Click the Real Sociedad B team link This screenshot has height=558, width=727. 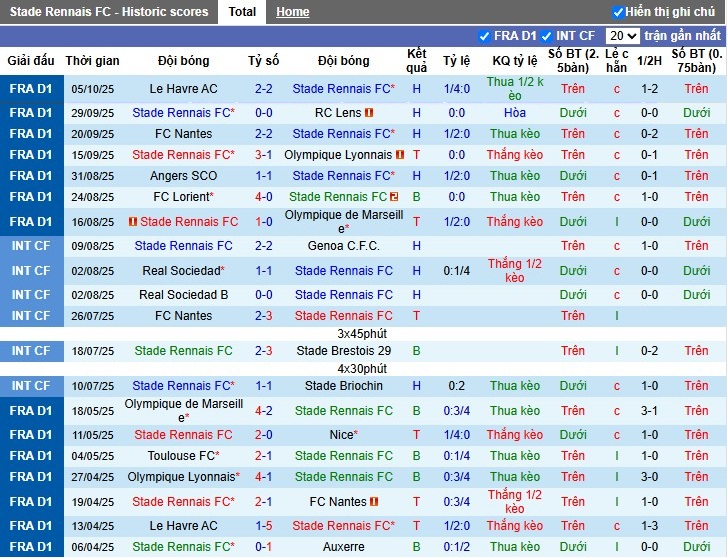point(183,295)
